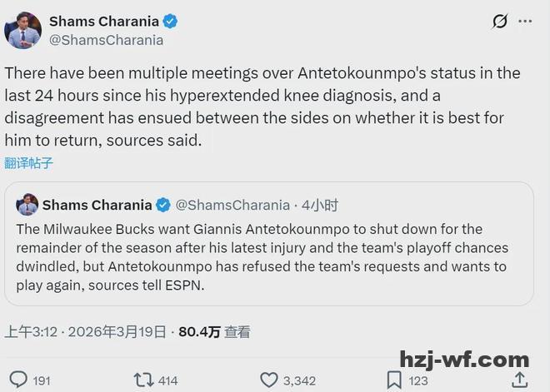The height and width of the screenshot is (392, 550).
Task: Click the share upload icon
Action: tap(519, 380)
